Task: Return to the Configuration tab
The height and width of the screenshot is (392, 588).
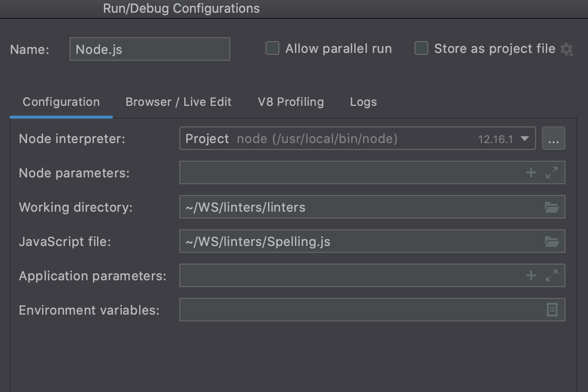Action: tap(61, 102)
